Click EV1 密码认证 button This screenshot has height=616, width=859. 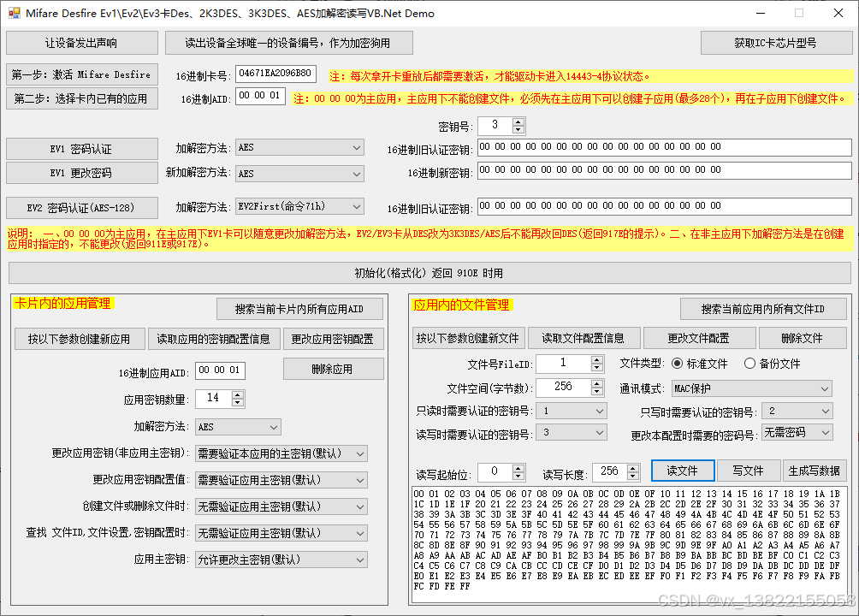81,149
